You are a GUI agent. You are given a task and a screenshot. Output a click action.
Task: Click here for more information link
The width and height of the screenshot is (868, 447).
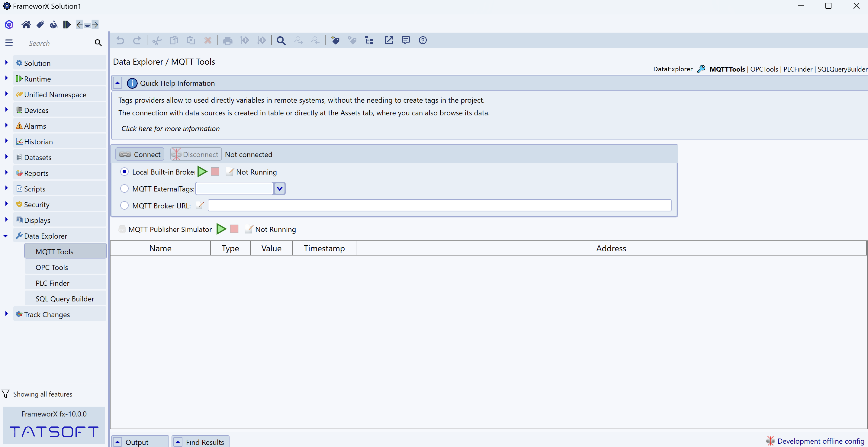171,129
